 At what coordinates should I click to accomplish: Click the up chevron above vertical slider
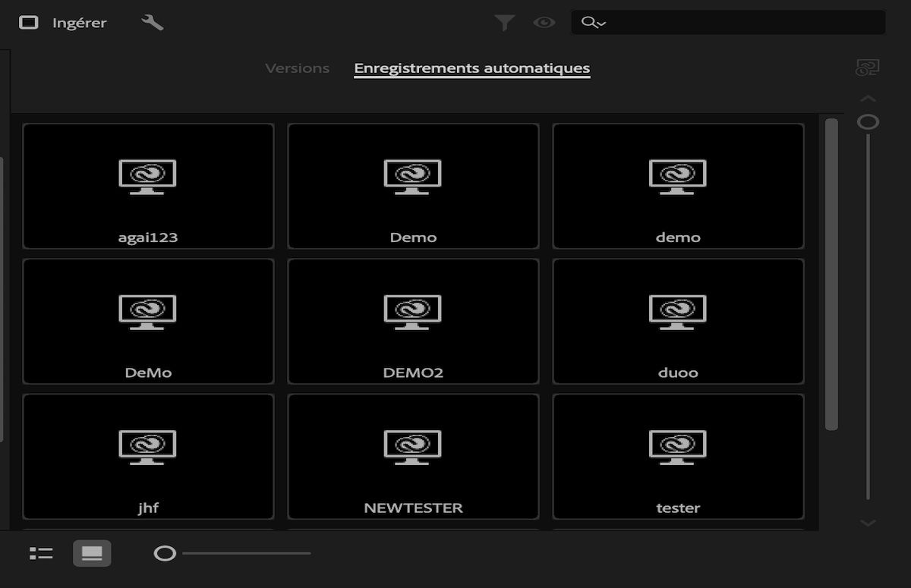pyautogui.click(x=868, y=99)
